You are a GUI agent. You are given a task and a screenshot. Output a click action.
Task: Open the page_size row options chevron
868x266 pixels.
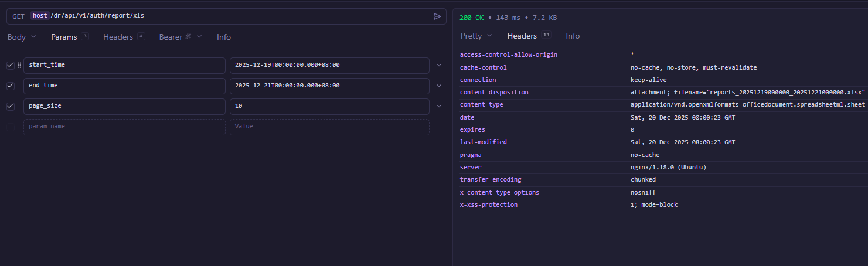pyautogui.click(x=439, y=106)
